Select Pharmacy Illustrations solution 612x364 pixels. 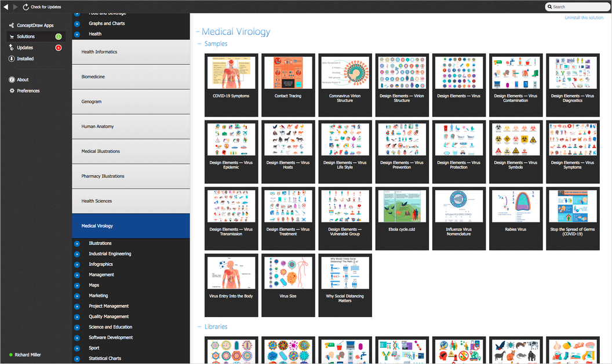pos(131,176)
